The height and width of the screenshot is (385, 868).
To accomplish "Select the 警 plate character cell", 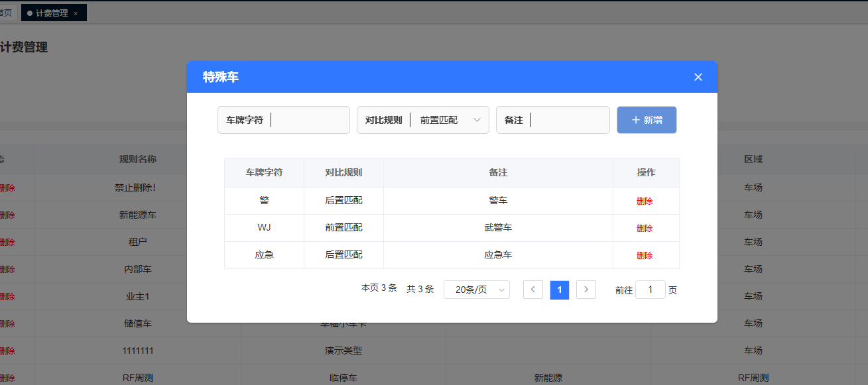I will (x=265, y=200).
